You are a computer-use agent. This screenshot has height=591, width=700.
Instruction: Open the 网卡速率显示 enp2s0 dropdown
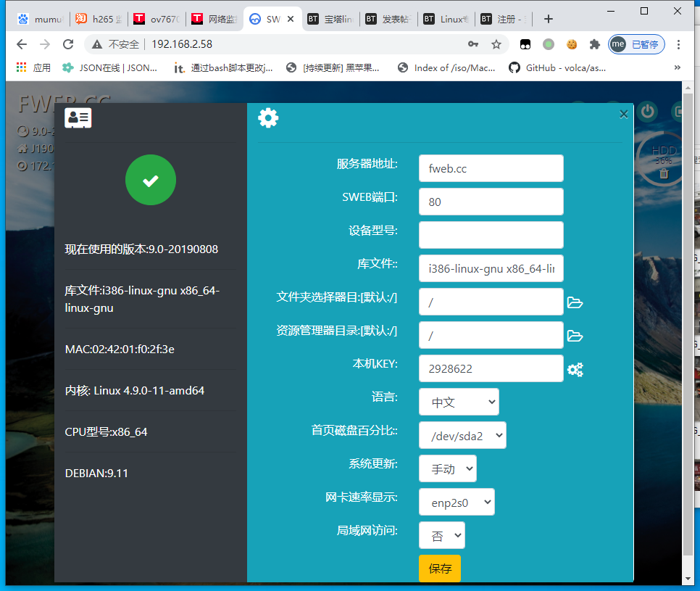click(x=457, y=502)
